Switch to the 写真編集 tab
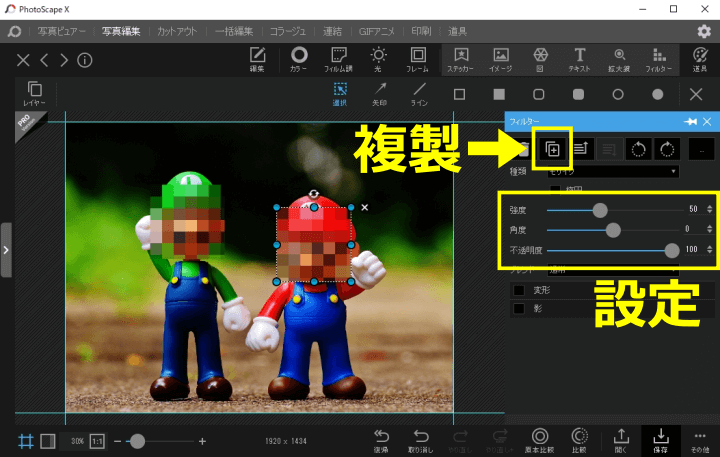This screenshot has height=457, width=720. tap(121, 31)
